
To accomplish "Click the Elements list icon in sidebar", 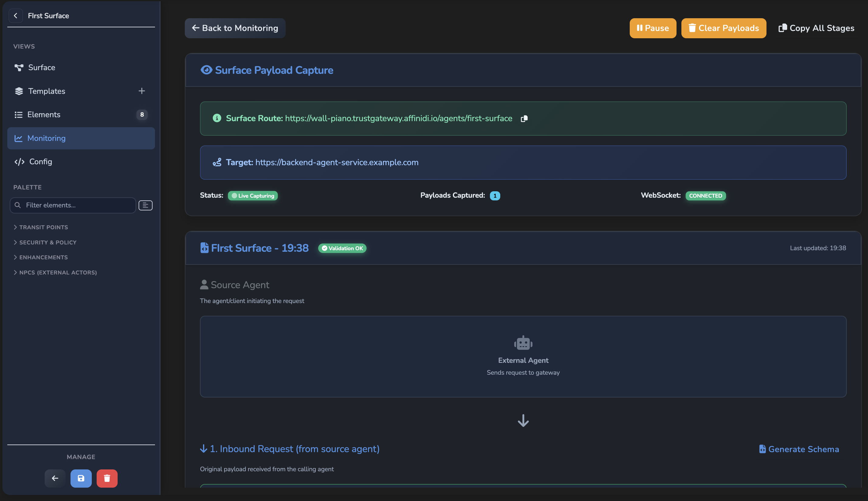I will click(x=19, y=114).
